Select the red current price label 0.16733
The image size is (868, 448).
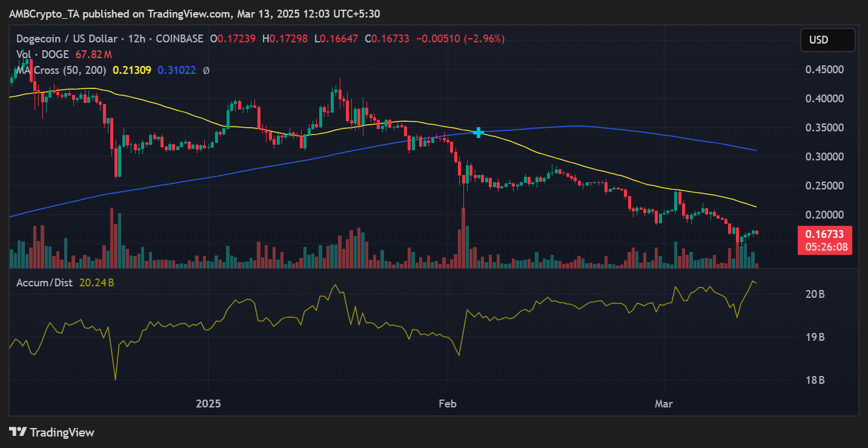click(827, 234)
